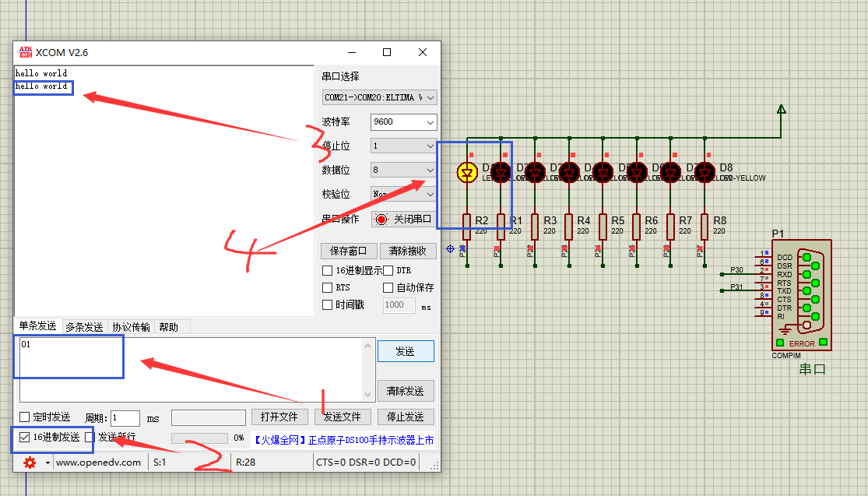
Task: Click the ground symbol on COMPIM
Action: [785, 329]
